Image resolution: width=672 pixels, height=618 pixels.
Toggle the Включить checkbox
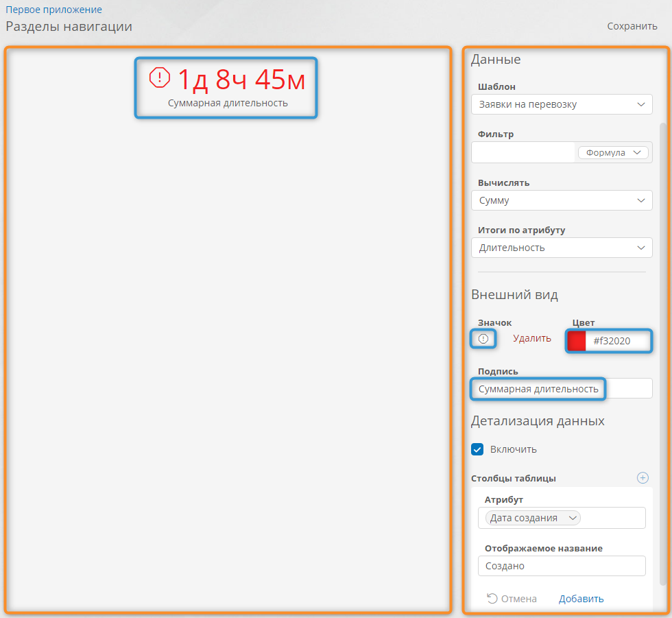point(478,449)
